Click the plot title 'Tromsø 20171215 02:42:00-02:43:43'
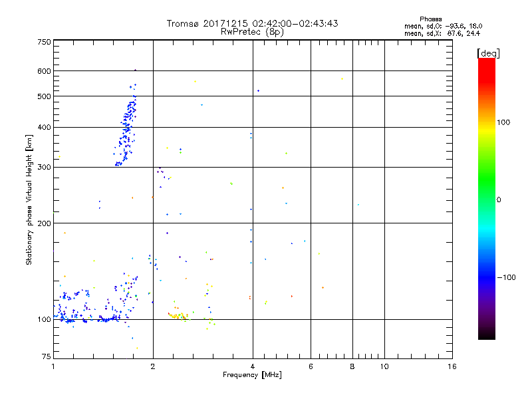532x399 pixels. (252, 23)
